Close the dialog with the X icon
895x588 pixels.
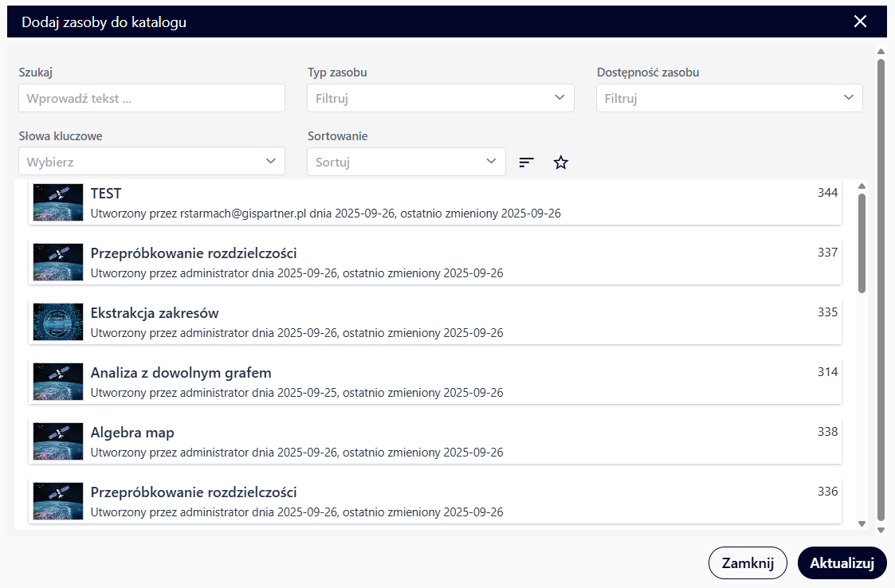click(860, 22)
